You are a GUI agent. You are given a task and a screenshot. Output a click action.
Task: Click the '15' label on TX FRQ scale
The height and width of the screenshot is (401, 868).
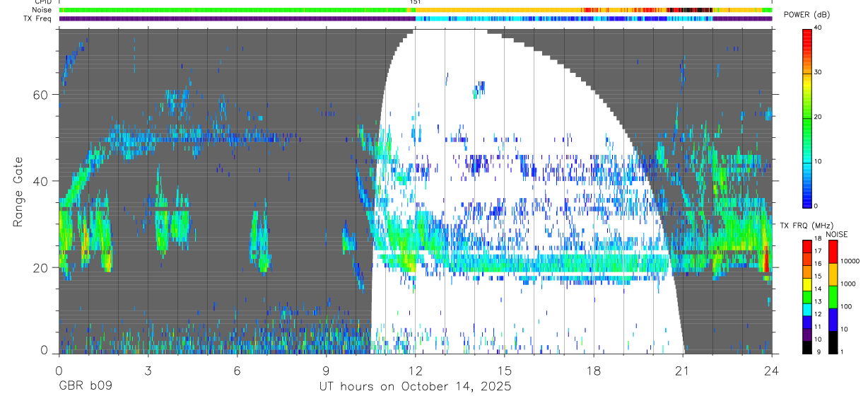(817, 277)
